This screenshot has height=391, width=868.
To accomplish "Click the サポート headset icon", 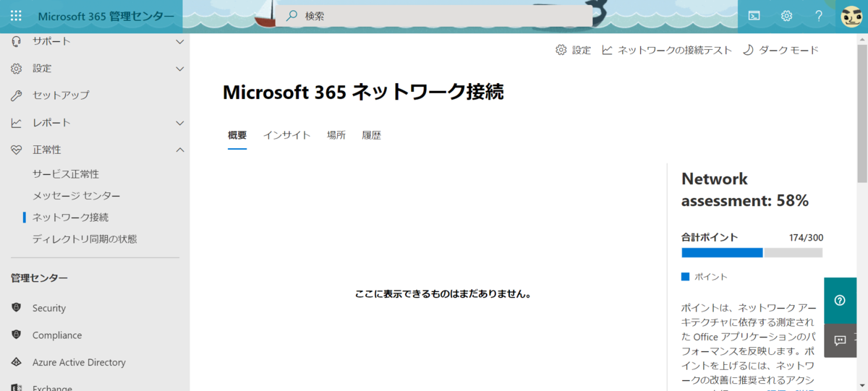I will 16,41.
